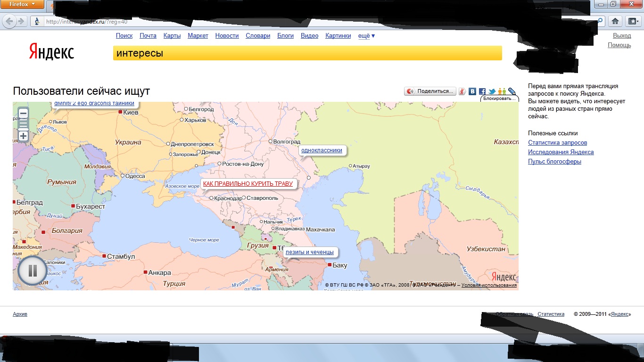Share to VKontakte icon
The image size is (644, 362).
click(472, 91)
